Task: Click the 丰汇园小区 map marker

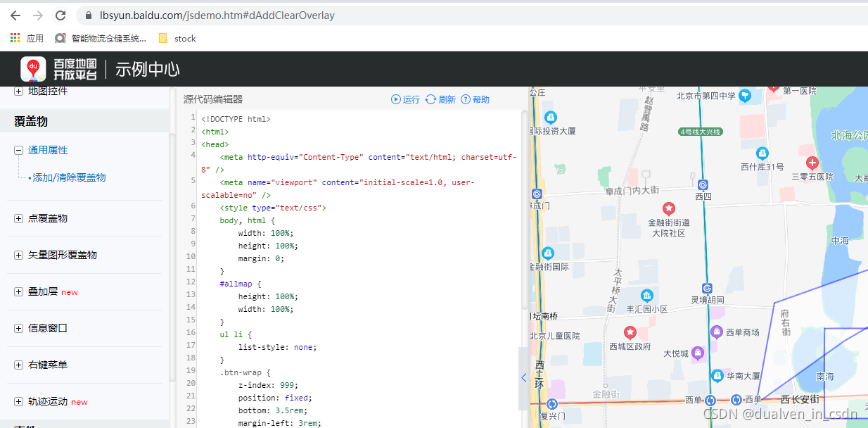Action: point(646,296)
